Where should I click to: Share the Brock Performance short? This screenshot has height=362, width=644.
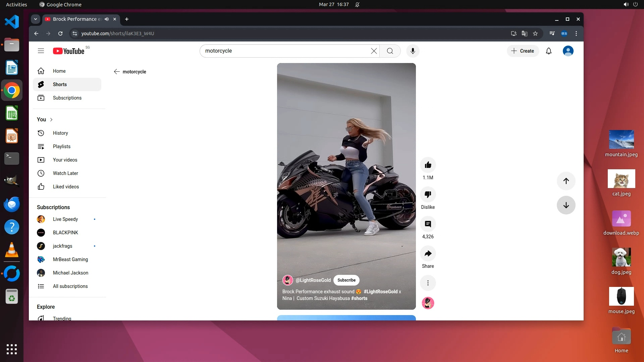point(428,253)
